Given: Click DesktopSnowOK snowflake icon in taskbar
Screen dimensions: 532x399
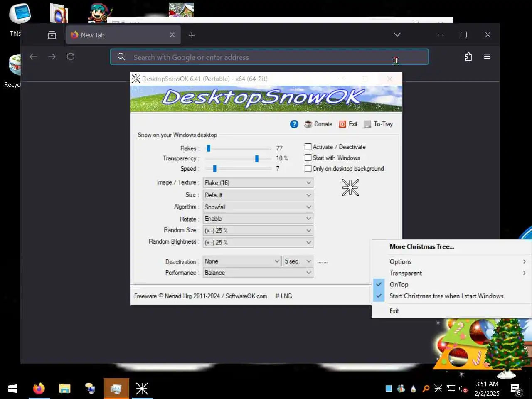Looking at the screenshot, I should coord(142,389).
